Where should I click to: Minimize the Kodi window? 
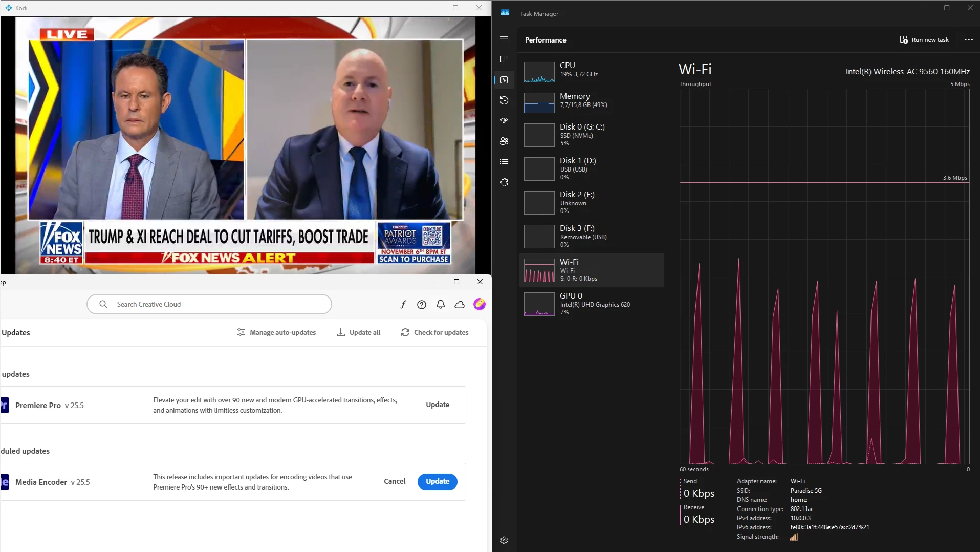(x=432, y=8)
